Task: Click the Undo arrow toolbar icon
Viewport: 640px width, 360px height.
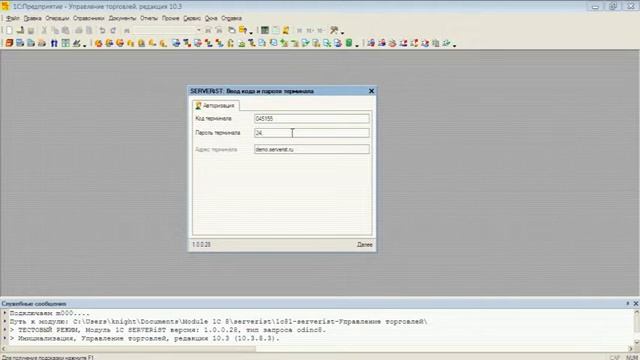Action: point(102,31)
